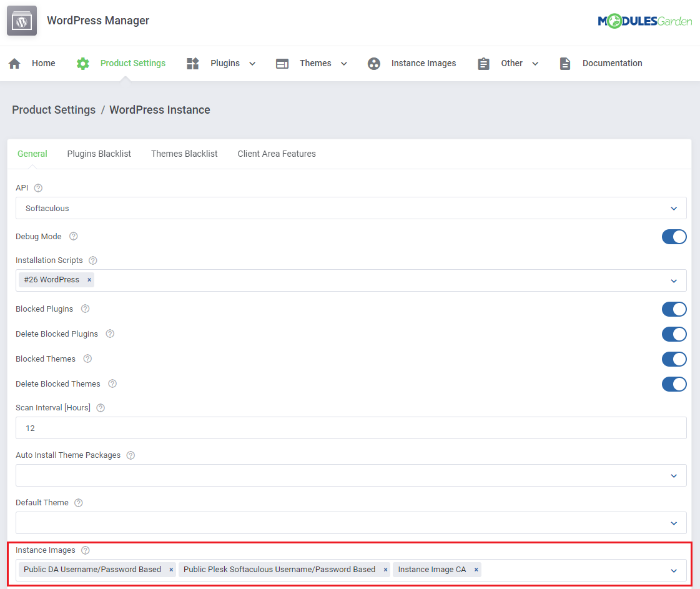700x589 pixels.
Task: Remove the #26 WordPress script tag
Action: (89, 280)
